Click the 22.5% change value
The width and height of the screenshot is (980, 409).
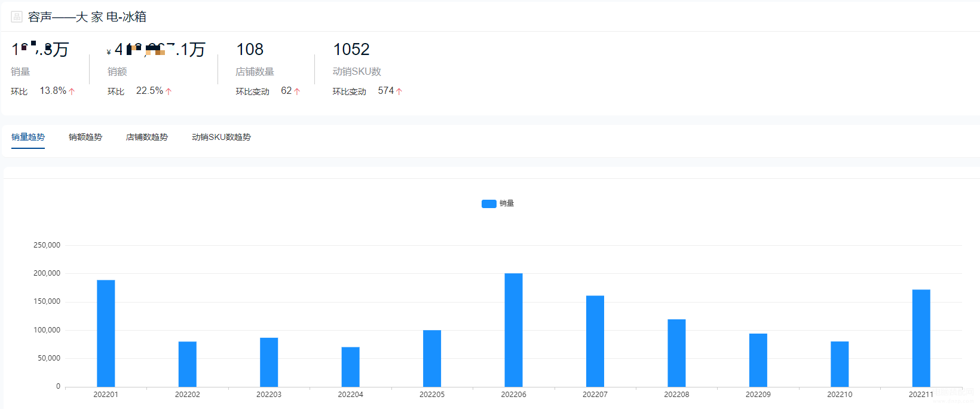[150, 91]
